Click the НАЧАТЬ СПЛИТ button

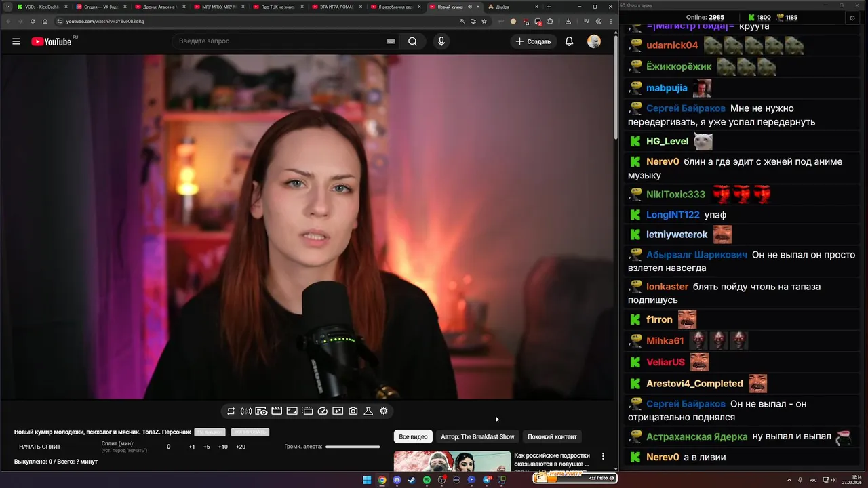pyautogui.click(x=40, y=447)
